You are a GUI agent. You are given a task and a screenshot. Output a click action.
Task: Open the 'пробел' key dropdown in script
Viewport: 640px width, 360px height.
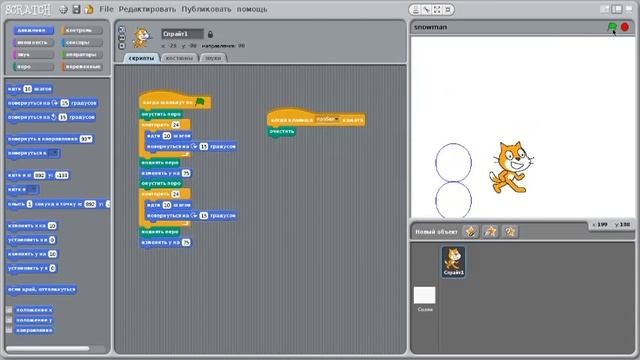pyautogui.click(x=328, y=119)
